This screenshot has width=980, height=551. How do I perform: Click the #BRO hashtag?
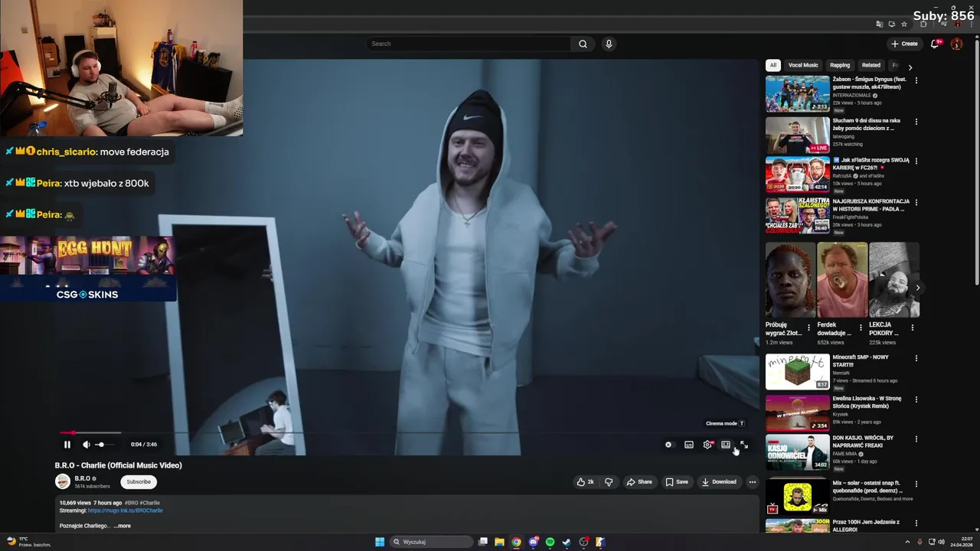[x=132, y=503]
